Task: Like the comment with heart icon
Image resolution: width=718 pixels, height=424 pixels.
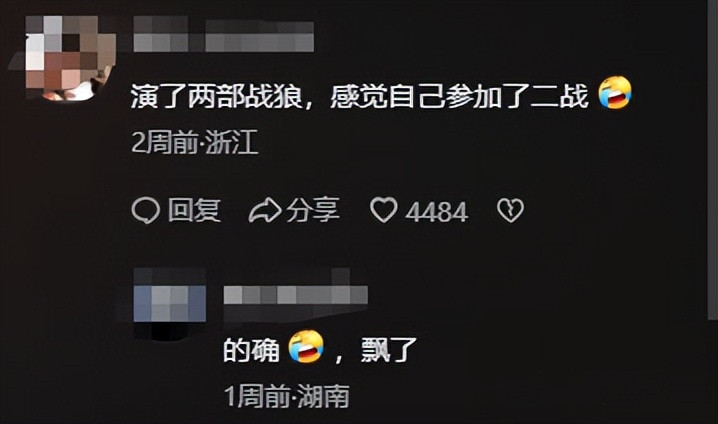Action: [x=383, y=211]
